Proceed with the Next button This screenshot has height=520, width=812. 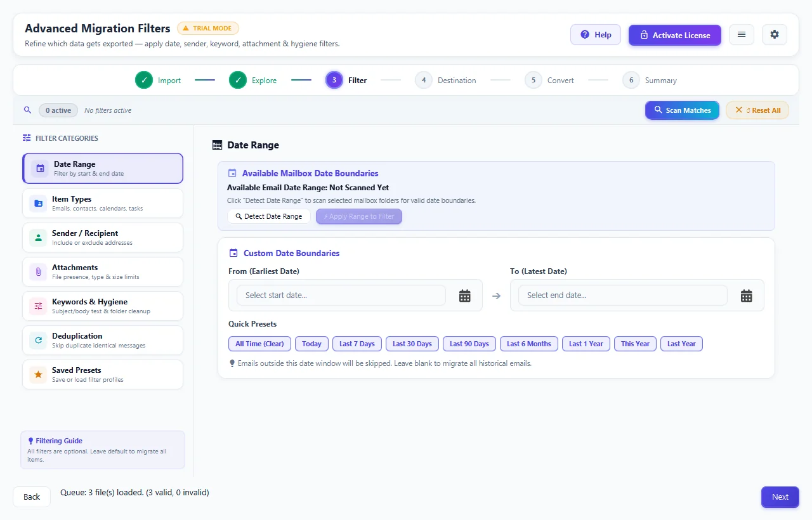[x=780, y=497]
